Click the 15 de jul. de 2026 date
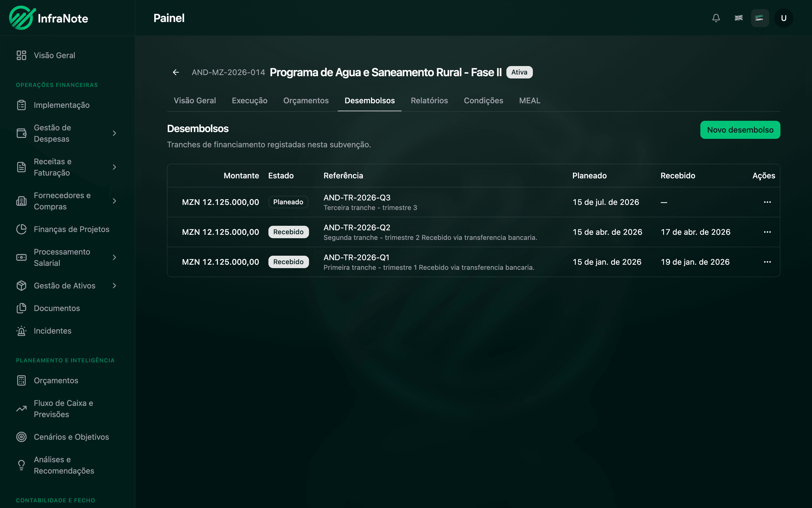This screenshot has width=812, height=508. click(606, 202)
